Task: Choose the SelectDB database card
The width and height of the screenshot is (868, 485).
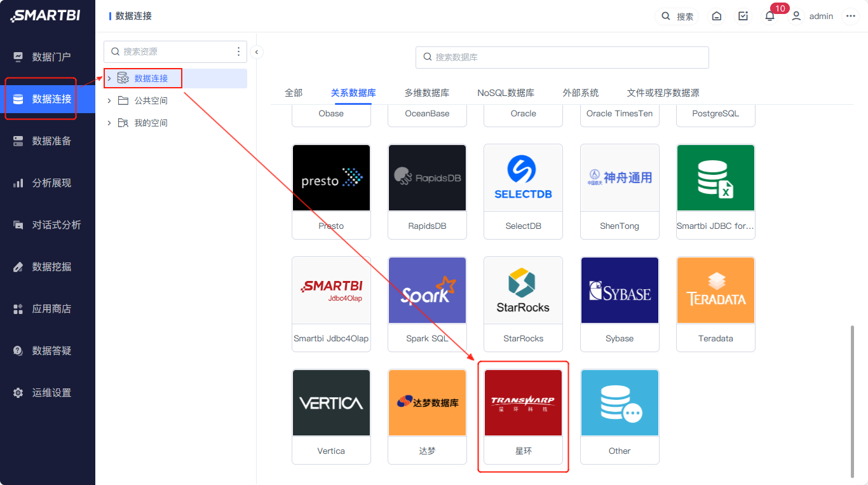Action: tap(523, 191)
